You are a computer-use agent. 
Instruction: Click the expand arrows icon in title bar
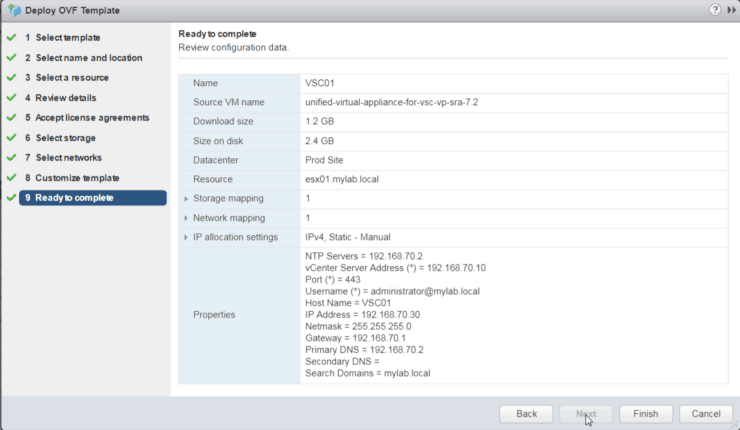(x=731, y=9)
